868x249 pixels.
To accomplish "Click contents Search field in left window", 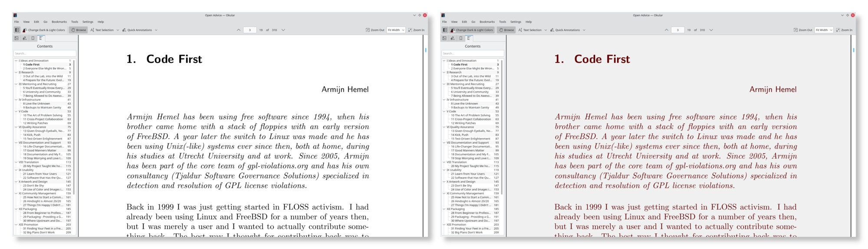I will pos(45,53).
